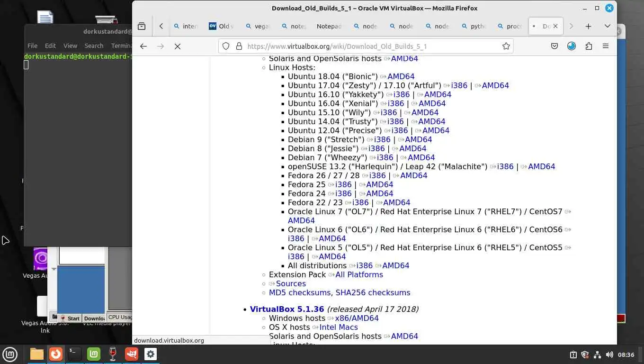
Task: Open Extension Pack All Platforms link
Action: (359, 274)
